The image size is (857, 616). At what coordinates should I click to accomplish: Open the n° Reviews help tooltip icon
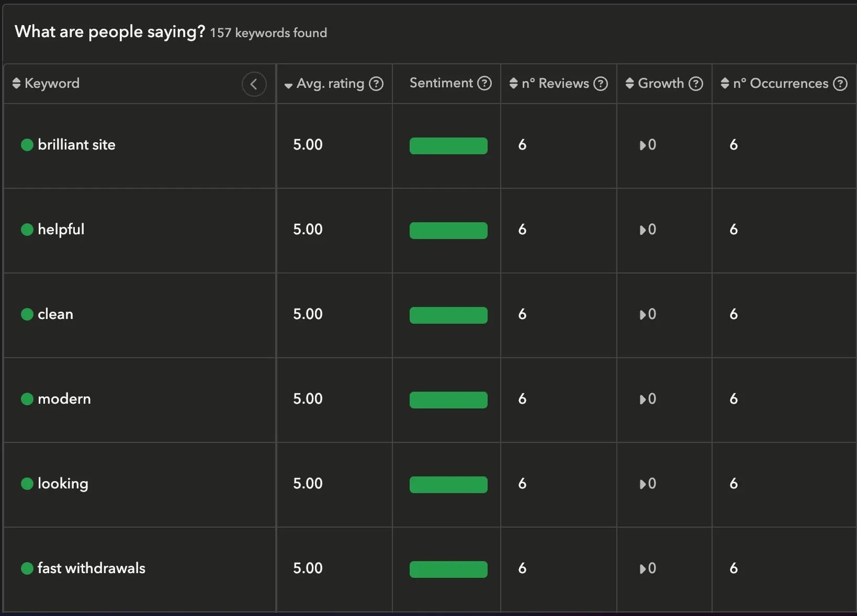coord(601,84)
